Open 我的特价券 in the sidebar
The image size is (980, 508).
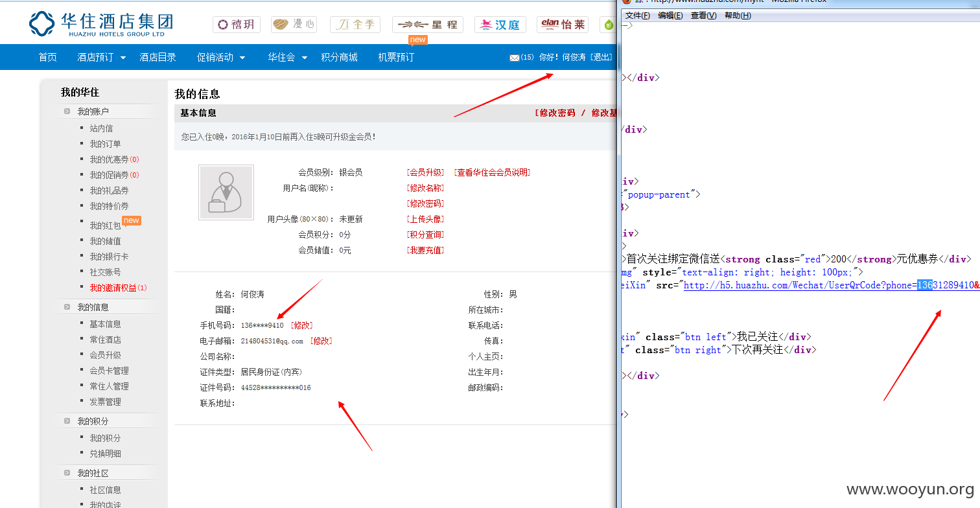109,206
